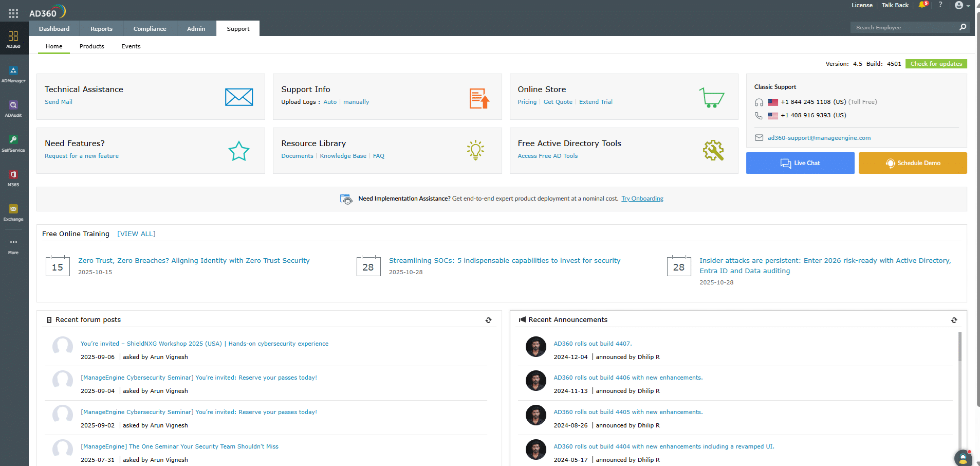This screenshot has width=980, height=466.
Task: Open Zero Trust, Zero Breaches training link
Action: click(x=194, y=261)
